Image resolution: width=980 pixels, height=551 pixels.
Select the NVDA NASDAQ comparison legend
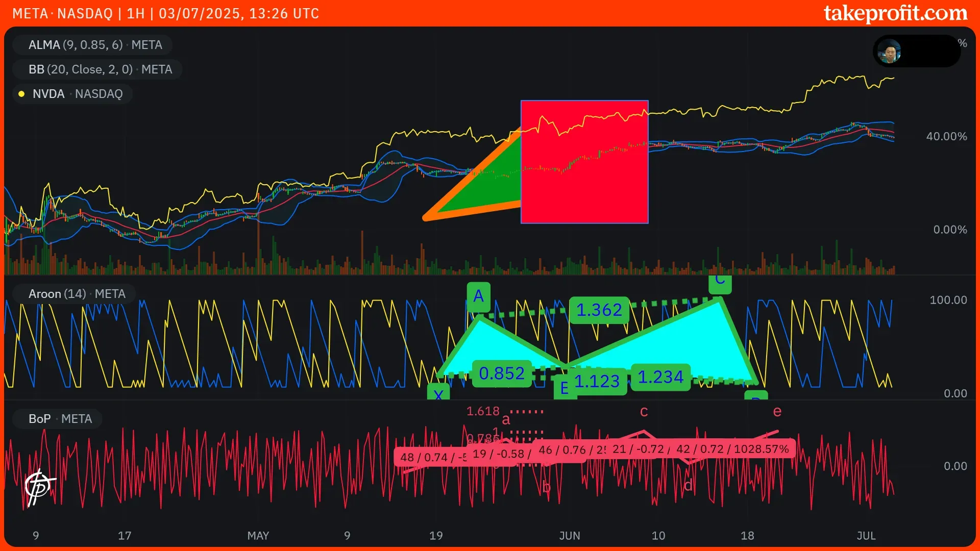pyautogui.click(x=78, y=94)
